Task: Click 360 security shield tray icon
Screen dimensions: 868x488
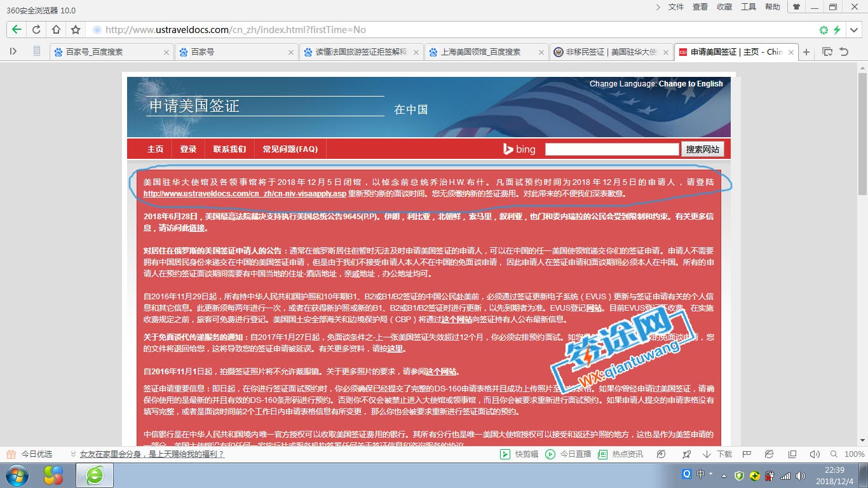Action: click(x=739, y=475)
